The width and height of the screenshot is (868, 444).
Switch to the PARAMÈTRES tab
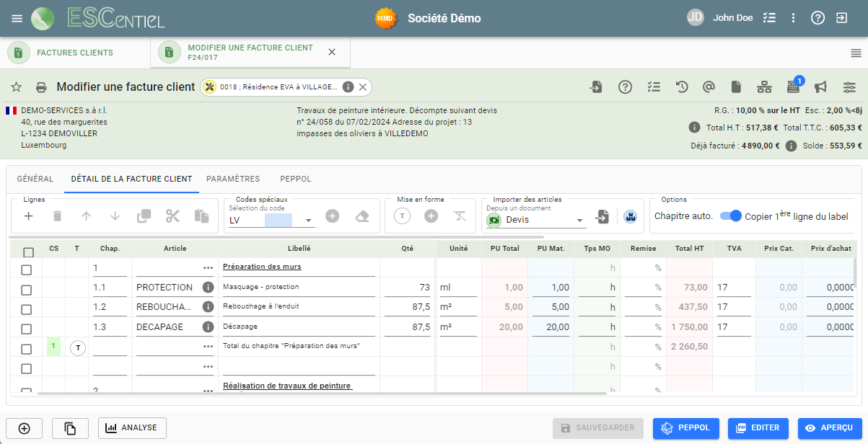click(233, 179)
